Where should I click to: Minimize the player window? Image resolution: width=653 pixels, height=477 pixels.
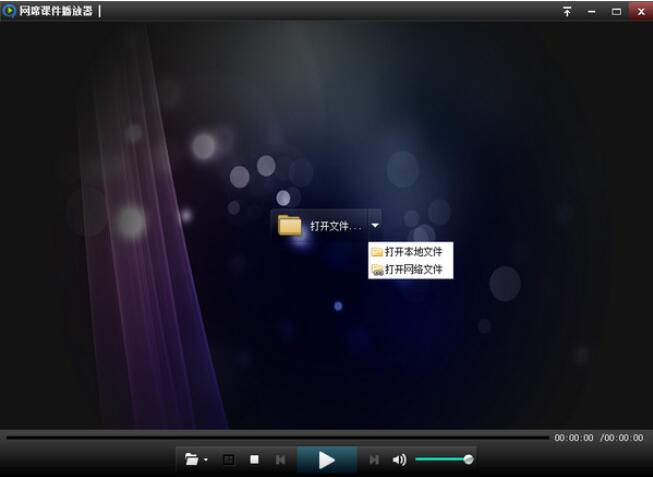coord(591,11)
